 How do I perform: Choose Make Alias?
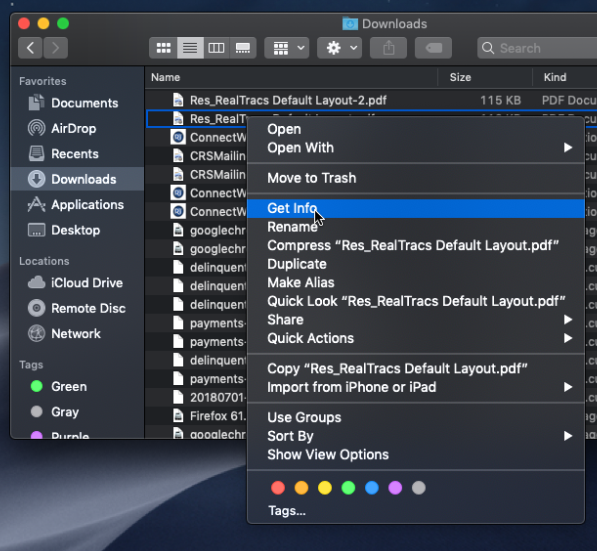point(416,283)
